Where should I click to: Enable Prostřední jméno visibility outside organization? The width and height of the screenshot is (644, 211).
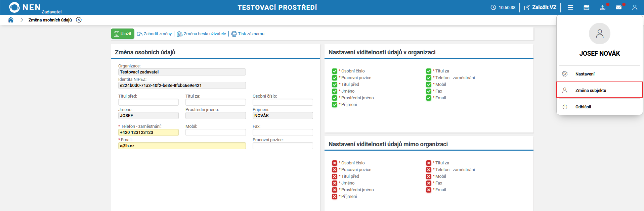coord(335,190)
